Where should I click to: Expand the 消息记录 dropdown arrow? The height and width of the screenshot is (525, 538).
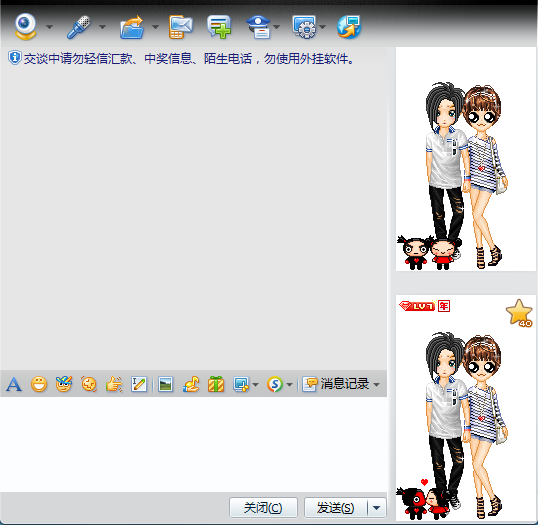(x=376, y=385)
